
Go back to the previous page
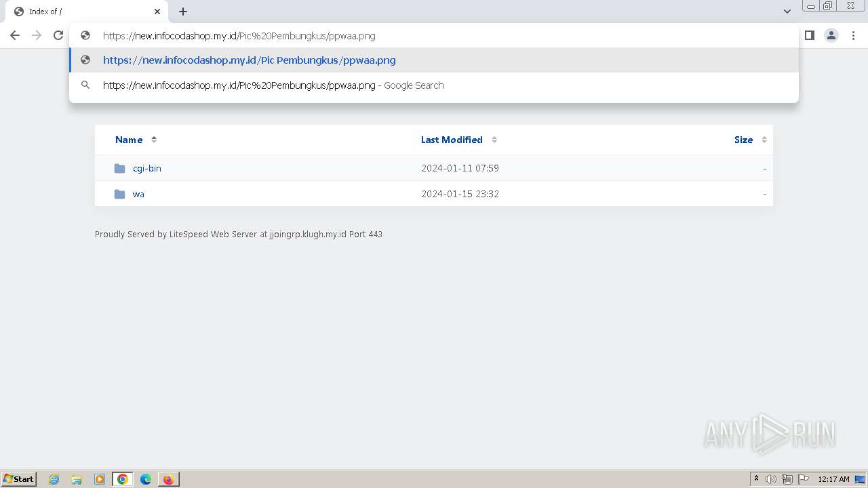click(15, 35)
